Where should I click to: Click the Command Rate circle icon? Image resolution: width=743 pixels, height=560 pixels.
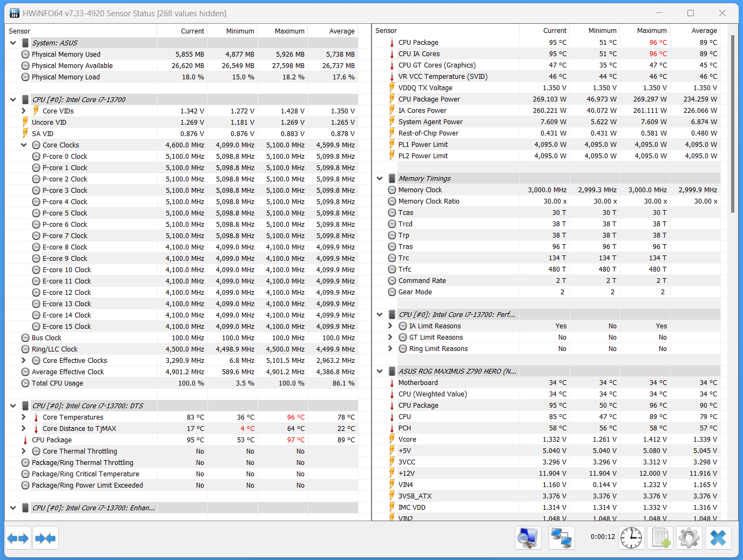pyautogui.click(x=392, y=281)
